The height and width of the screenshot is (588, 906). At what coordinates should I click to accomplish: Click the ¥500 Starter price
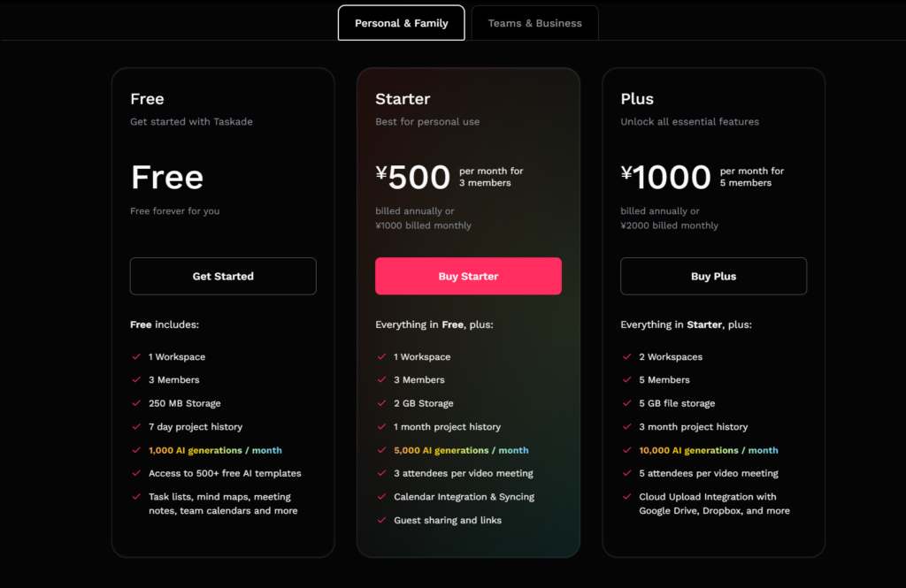pos(412,177)
